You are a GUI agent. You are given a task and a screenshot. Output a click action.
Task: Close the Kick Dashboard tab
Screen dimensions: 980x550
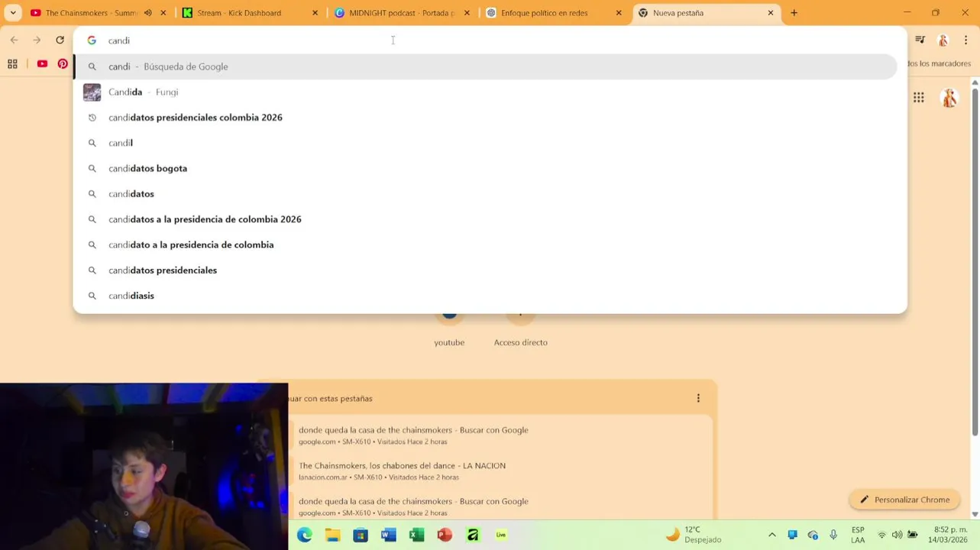(x=315, y=13)
